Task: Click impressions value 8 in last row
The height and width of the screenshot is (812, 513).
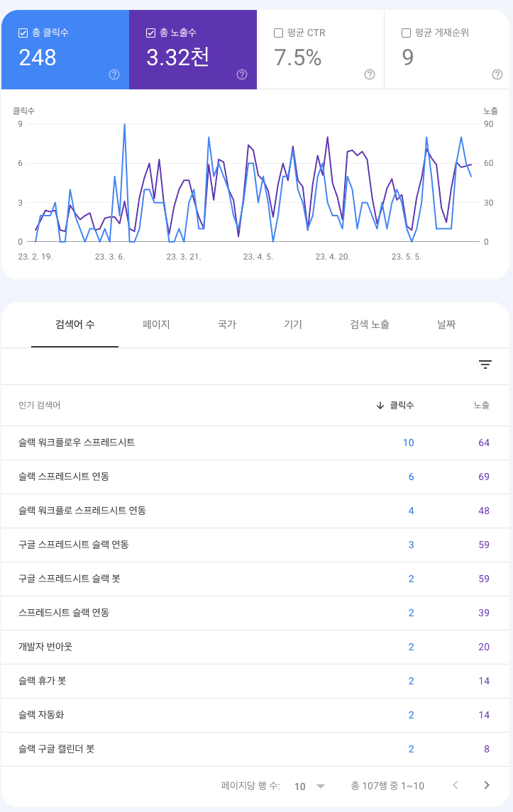Action: [487, 750]
